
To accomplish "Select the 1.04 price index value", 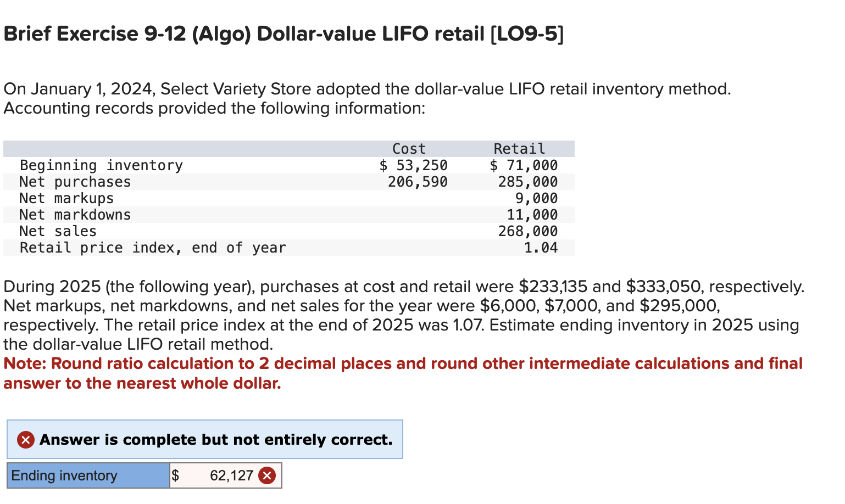I will [x=541, y=248].
